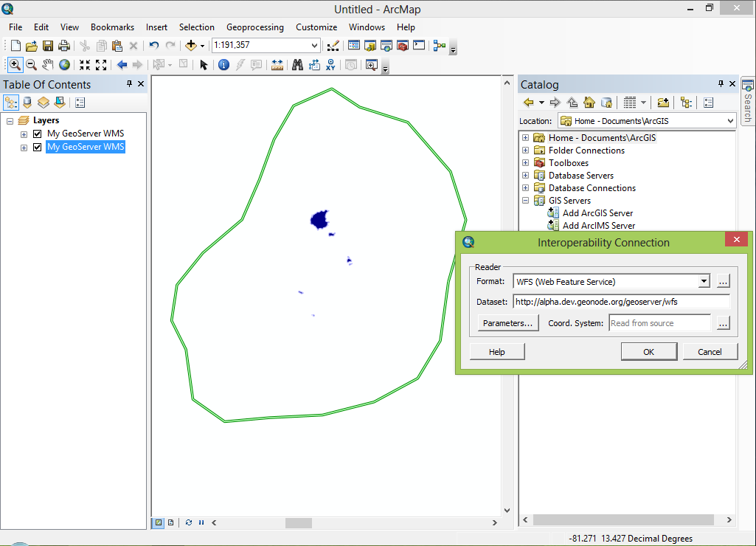
Task: Select the Pan hand tool
Action: click(x=48, y=65)
